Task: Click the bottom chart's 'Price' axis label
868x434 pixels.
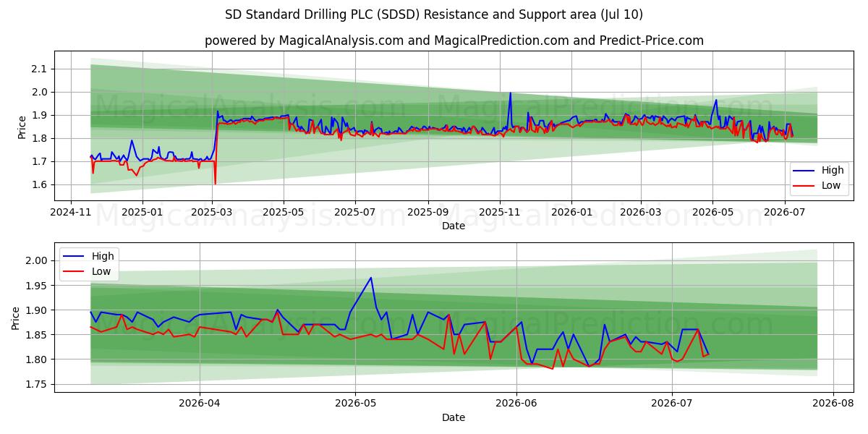Action: (16, 318)
